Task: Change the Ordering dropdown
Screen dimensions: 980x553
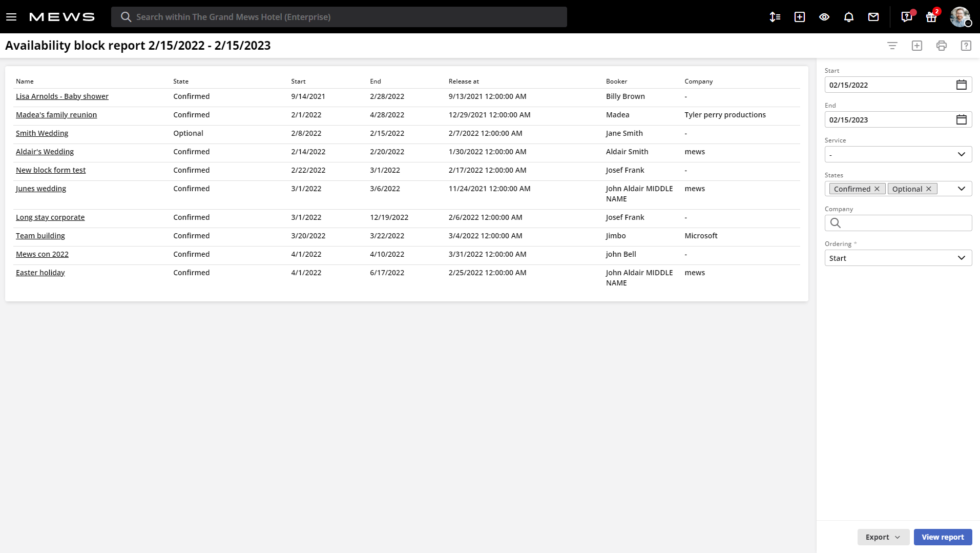Action: coord(897,258)
